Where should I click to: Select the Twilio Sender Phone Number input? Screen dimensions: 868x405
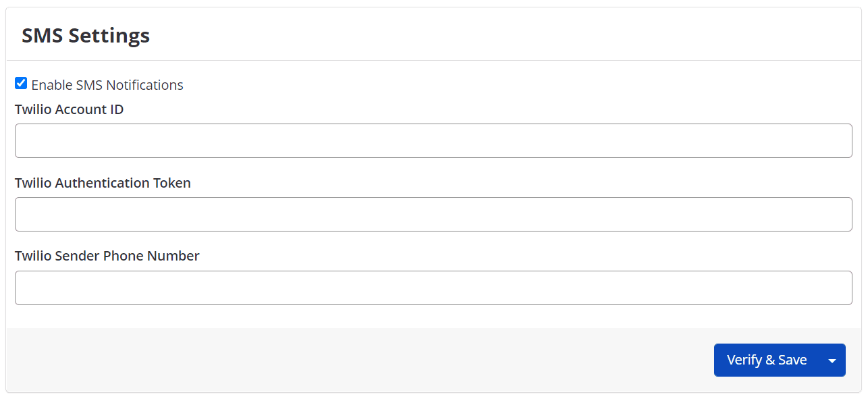pyautogui.click(x=432, y=287)
